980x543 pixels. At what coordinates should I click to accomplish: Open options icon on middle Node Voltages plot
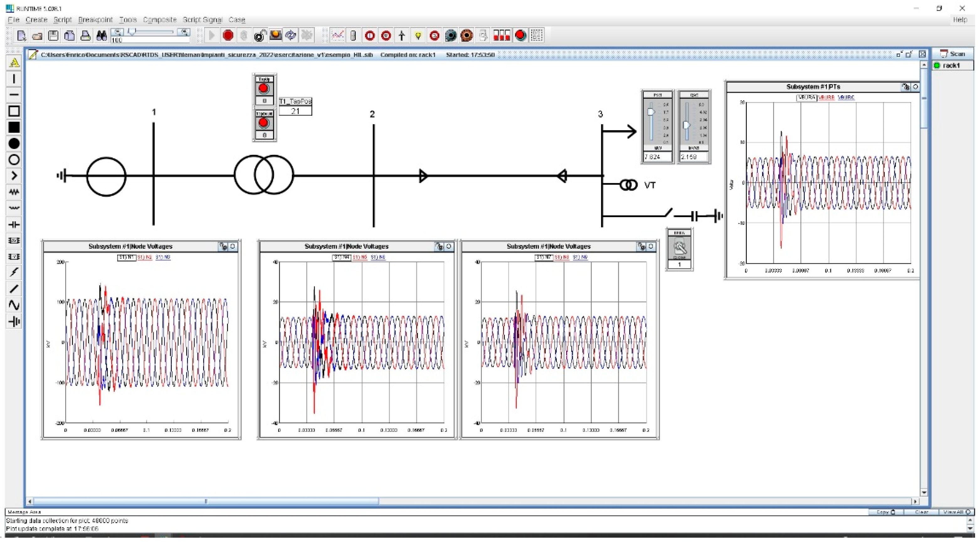(x=439, y=247)
